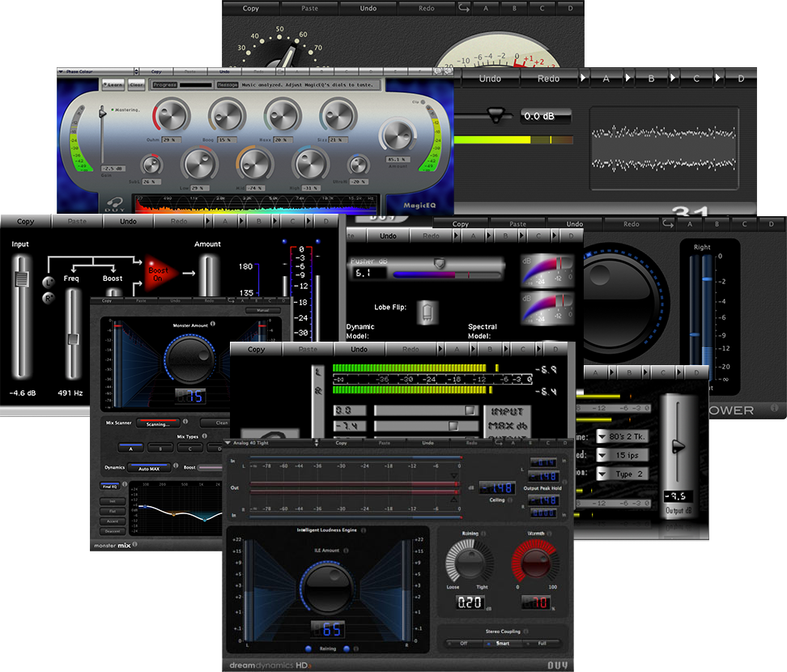Click the Warmth info icon
The height and width of the screenshot is (672, 787).
[x=548, y=534]
